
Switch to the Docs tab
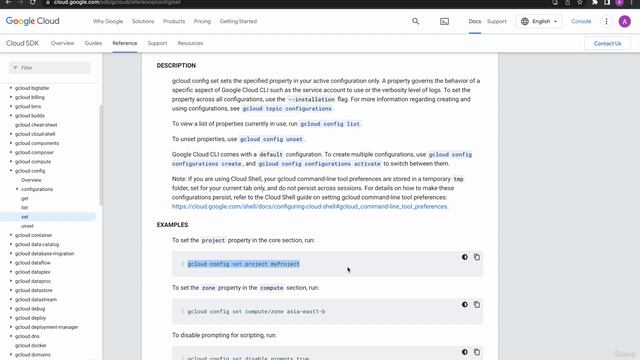(475, 21)
